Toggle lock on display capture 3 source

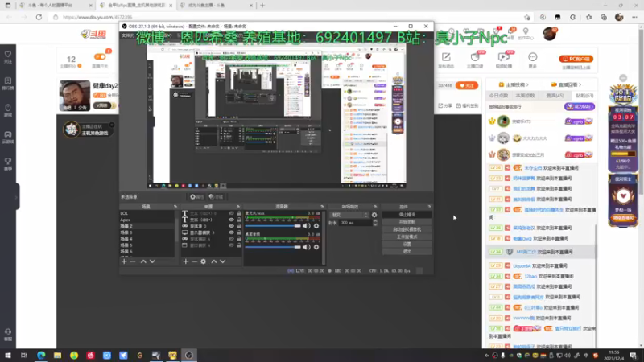coord(239,232)
